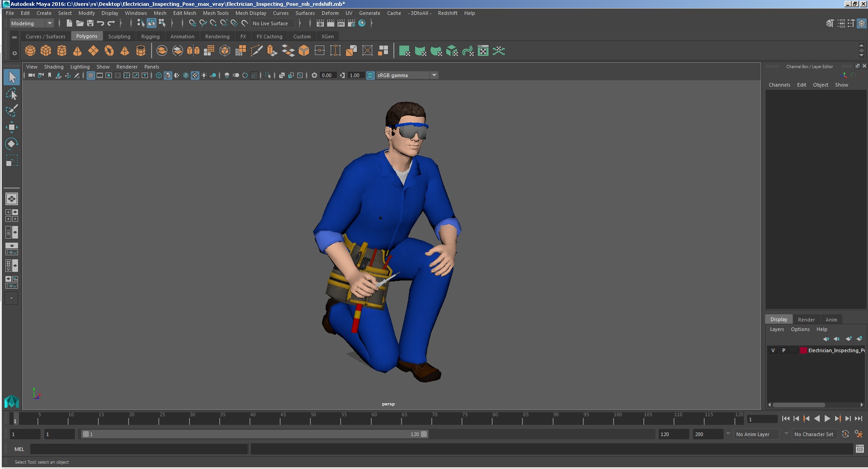868x469 pixels.
Task: Switch to single perspective view layout
Action: [x=12, y=199]
